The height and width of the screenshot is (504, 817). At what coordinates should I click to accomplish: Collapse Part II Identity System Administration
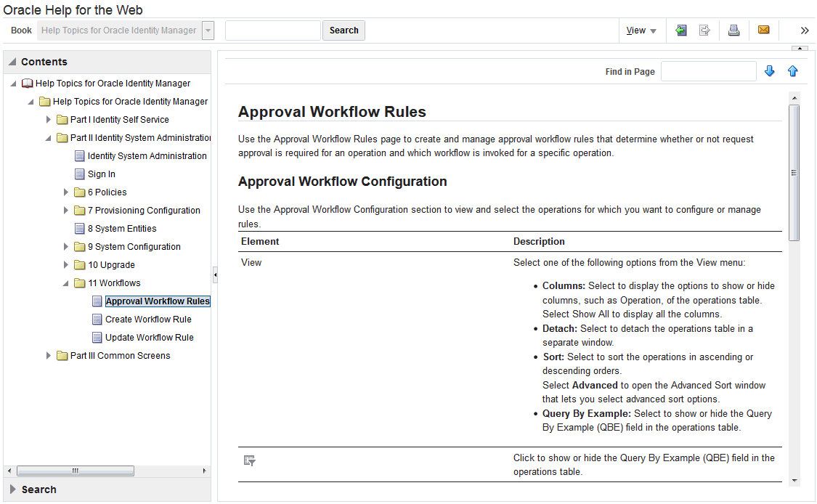(49, 138)
